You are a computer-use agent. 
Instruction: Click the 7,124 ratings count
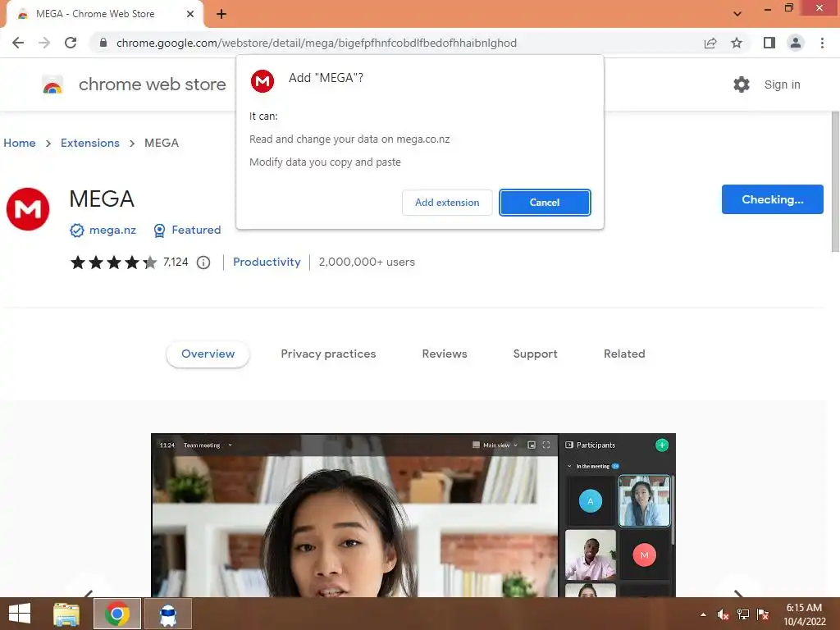pos(176,262)
